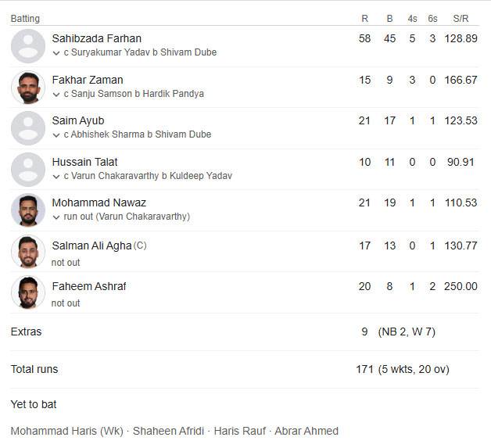Open Shaheen Afridi from Yet to bat list
Screen dimensions: 491x448
pyautogui.click(x=168, y=431)
